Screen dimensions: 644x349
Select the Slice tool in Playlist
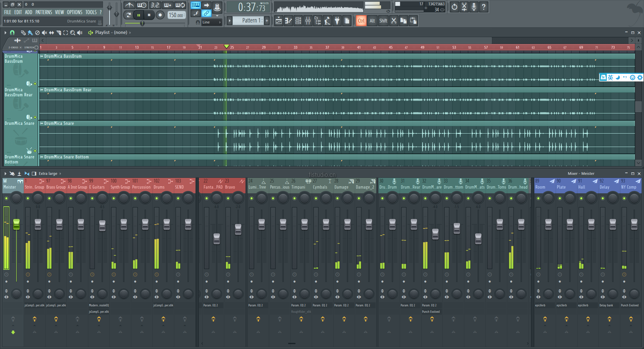[58, 33]
